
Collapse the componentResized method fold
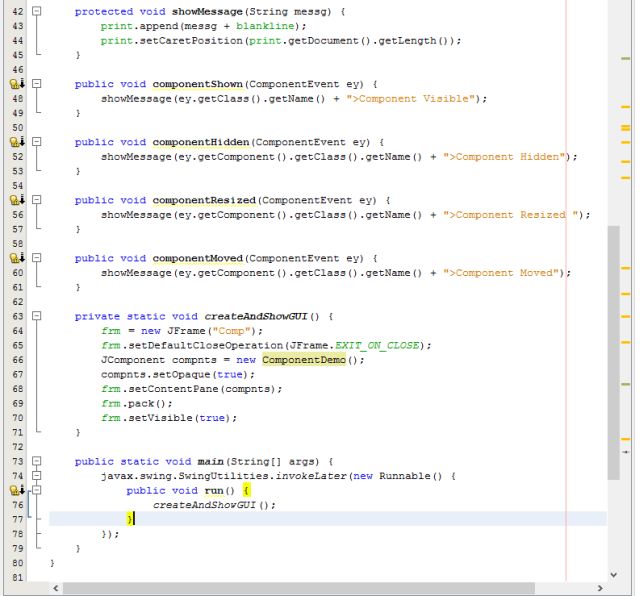(37, 200)
